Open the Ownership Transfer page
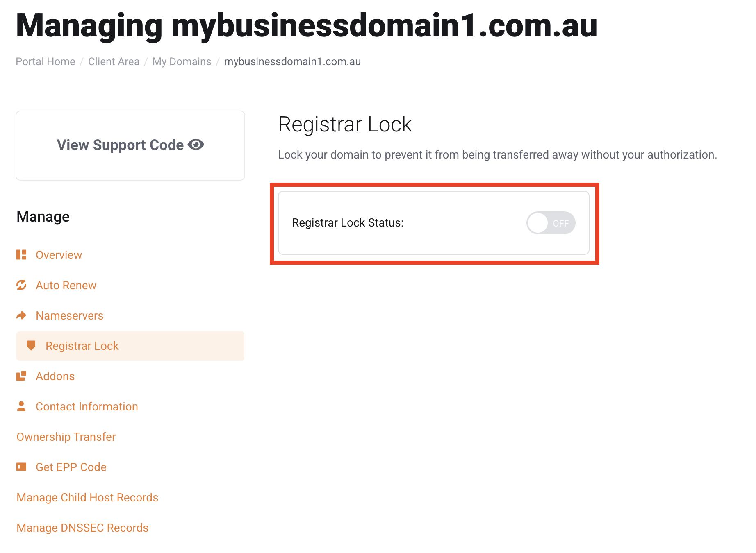 66,437
